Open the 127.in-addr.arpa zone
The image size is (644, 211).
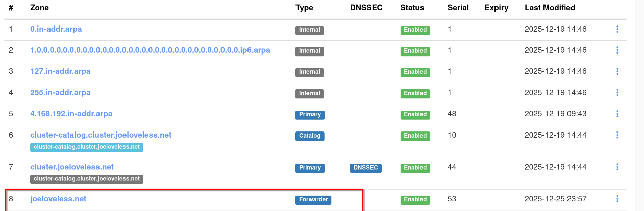60,71
